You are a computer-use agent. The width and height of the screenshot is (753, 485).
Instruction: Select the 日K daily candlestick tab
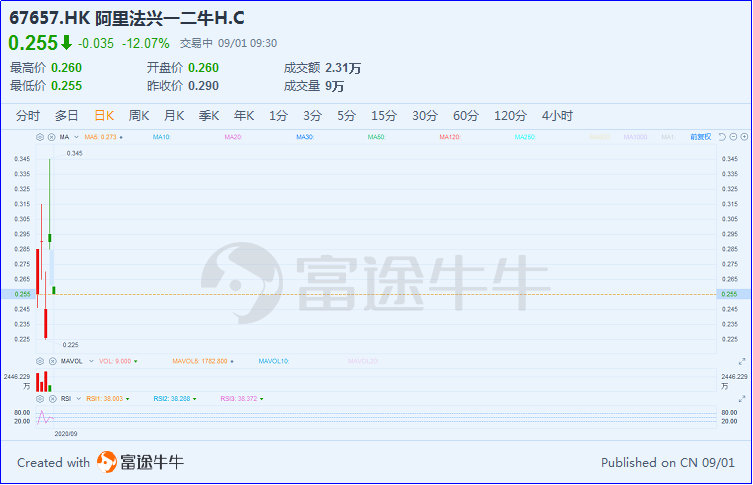click(x=104, y=116)
